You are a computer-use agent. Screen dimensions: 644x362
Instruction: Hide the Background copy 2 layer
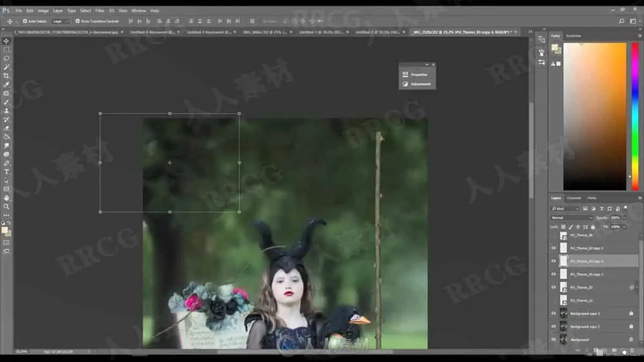(554, 326)
